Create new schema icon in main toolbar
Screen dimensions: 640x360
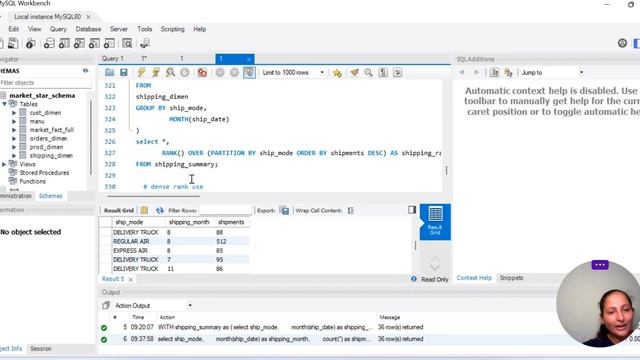pos(49,43)
